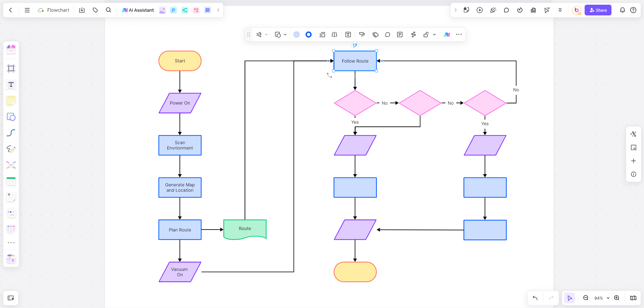644x308 pixels.
Task: Open the timer tool
Action: click(x=520, y=10)
